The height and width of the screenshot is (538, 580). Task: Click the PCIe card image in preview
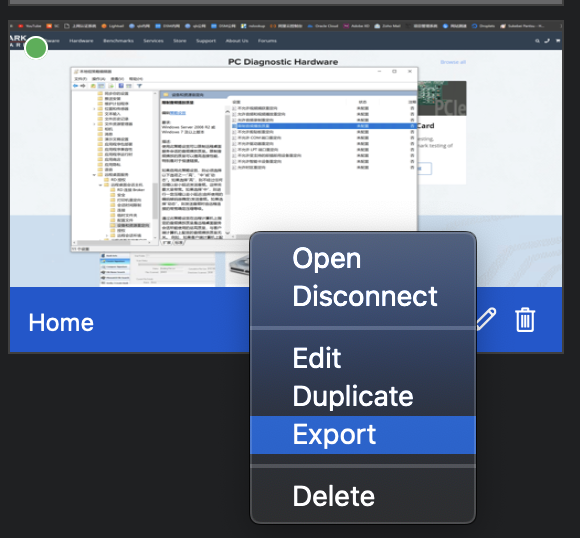442,98
